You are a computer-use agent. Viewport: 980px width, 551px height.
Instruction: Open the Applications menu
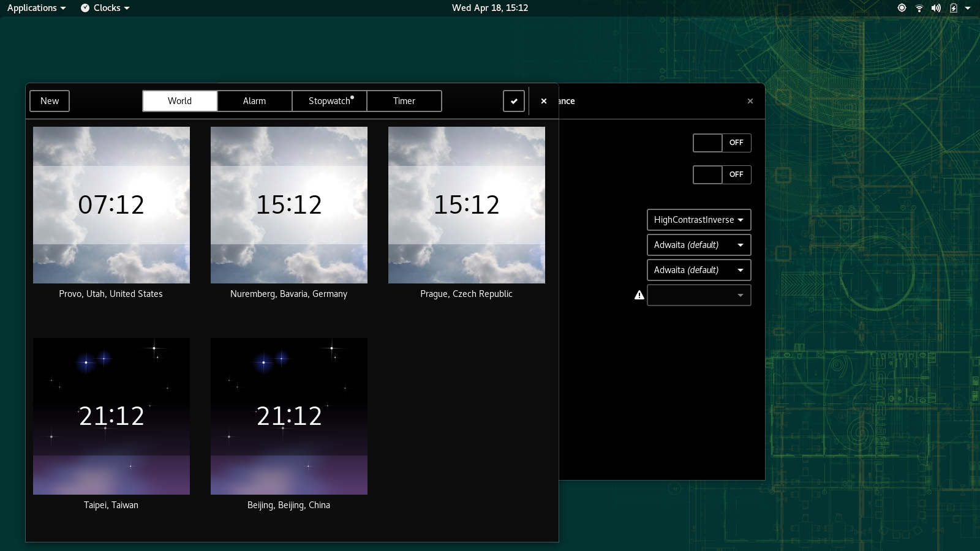click(36, 8)
